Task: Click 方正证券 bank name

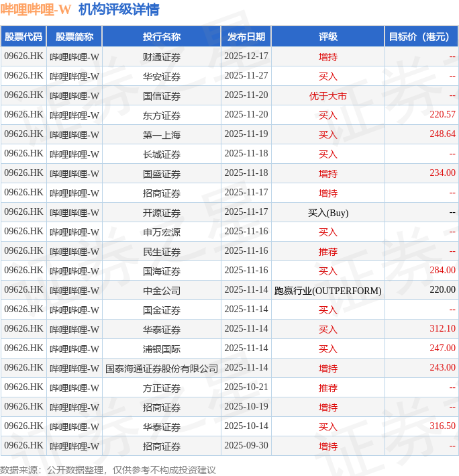Action: click(x=162, y=388)
